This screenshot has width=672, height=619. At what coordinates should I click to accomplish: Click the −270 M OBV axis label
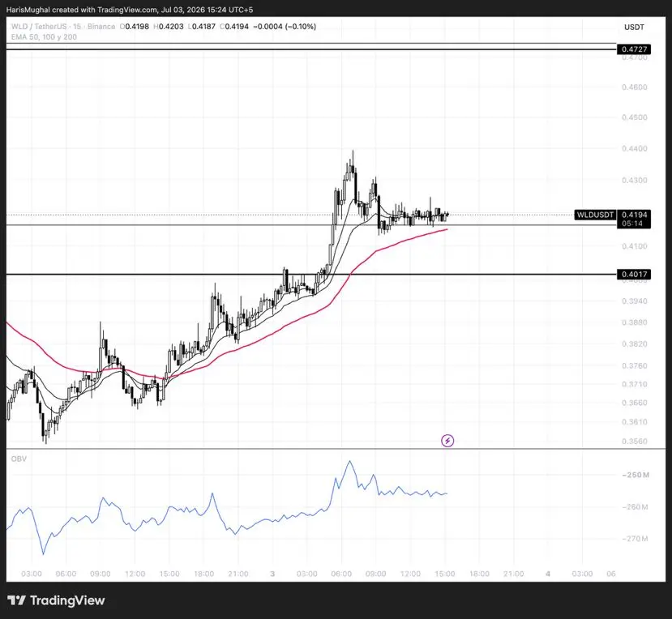click(636, 539)
